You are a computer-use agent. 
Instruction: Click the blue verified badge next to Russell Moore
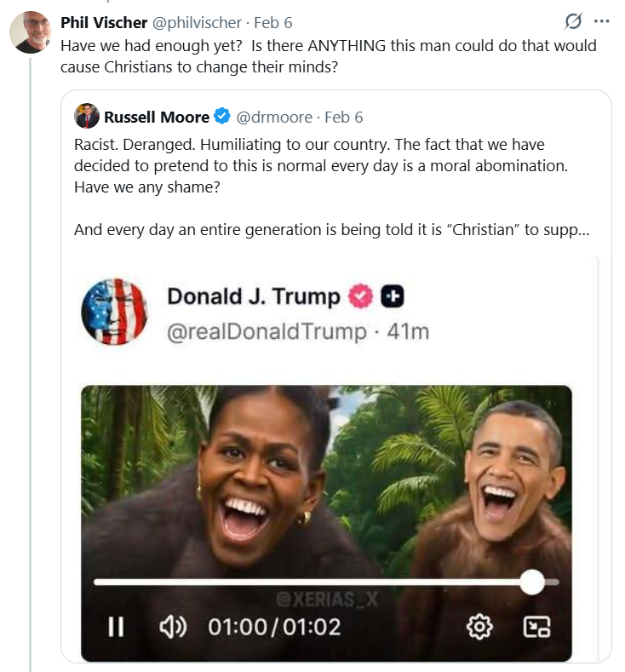222,116
